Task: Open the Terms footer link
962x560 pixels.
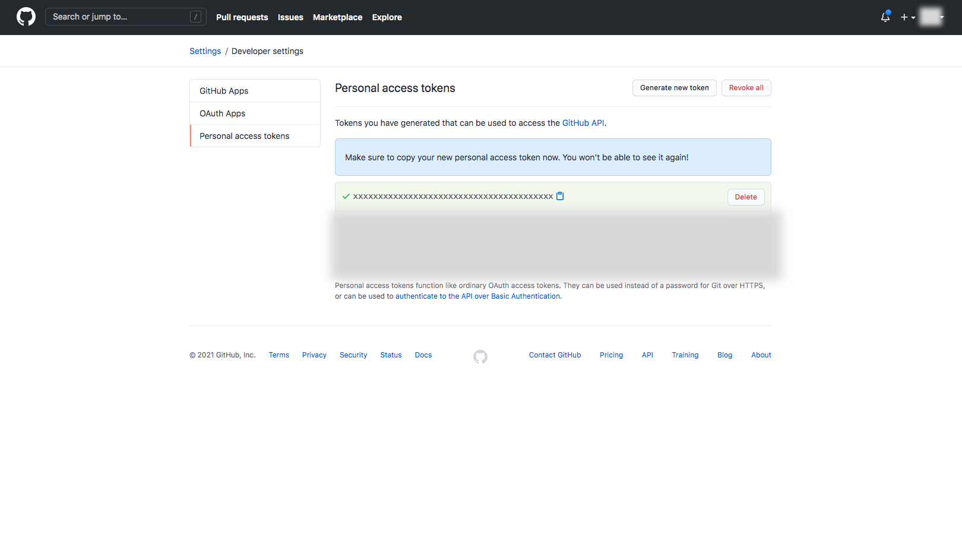Action: (x=279, y=355)
